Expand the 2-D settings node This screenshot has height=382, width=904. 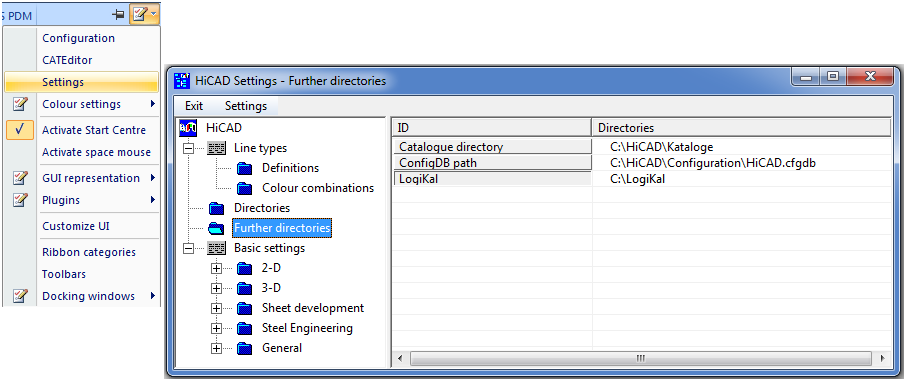[217, 268]
